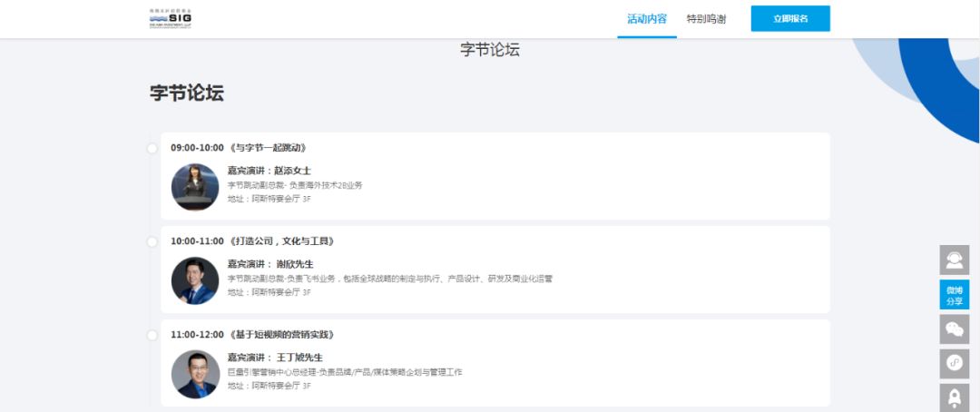This screenshot has height=412, width=980.
Task: Click the centered 字节论坛 page title
Action: (490, 50)
